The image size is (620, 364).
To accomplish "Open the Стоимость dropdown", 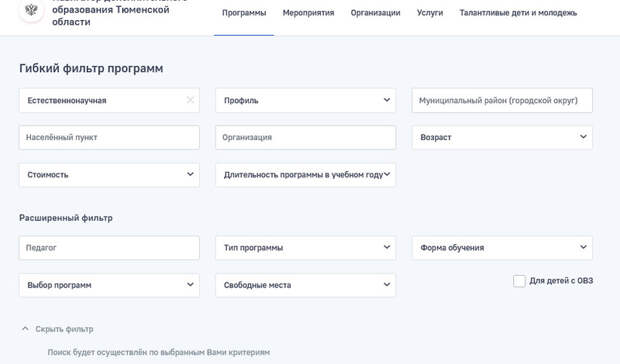I will click(109, 175).
